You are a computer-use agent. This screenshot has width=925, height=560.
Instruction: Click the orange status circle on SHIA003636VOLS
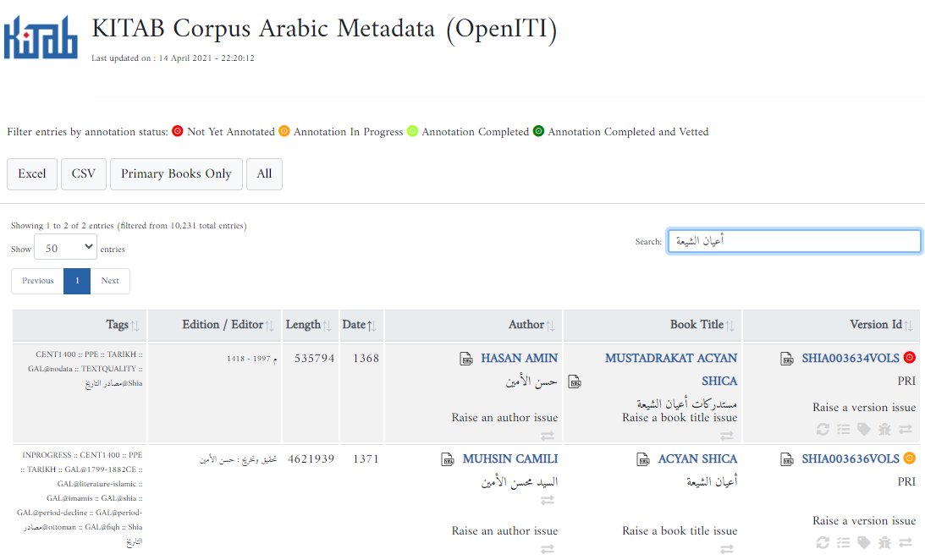910,458
